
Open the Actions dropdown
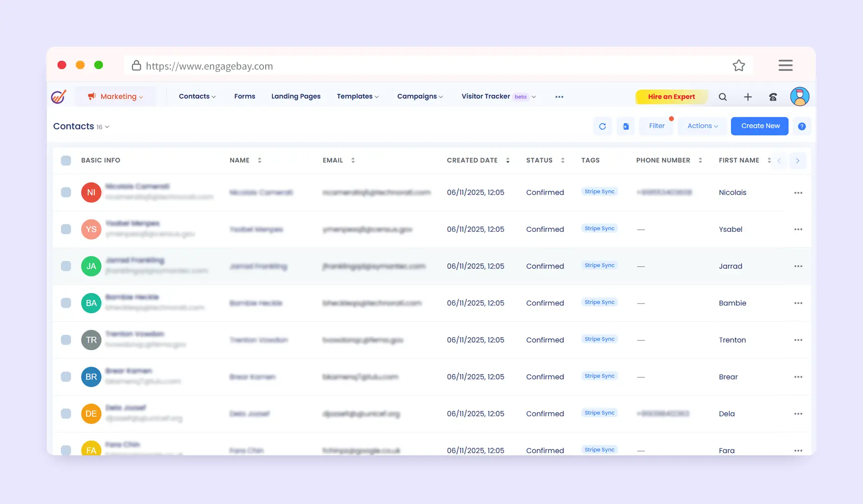click(x=702, y=126)
